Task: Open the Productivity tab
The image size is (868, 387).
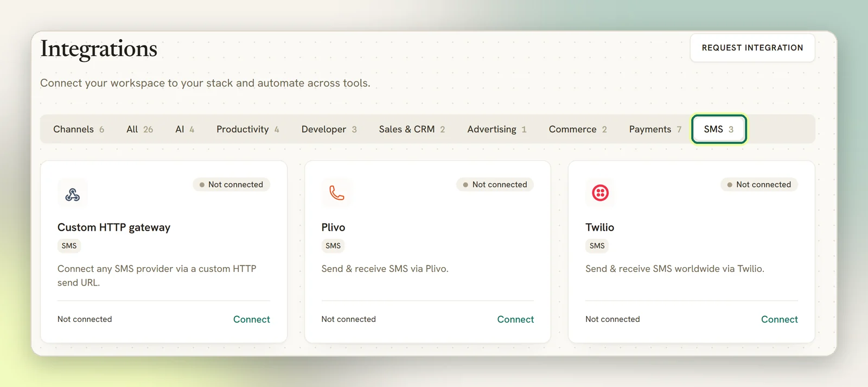Action: 248,129
